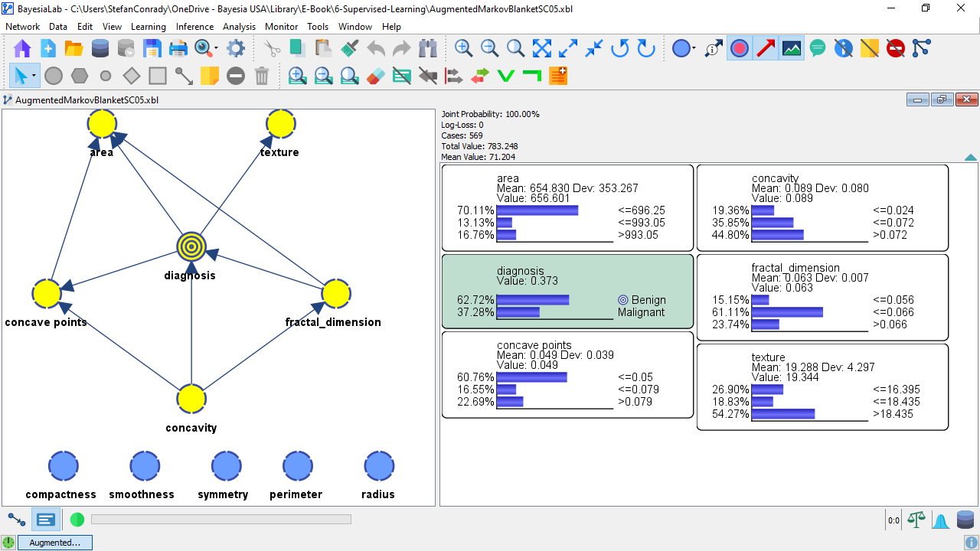980x551 pixels.
Task: Select the gray circle node tool
Action: click(x=54, y=76)
